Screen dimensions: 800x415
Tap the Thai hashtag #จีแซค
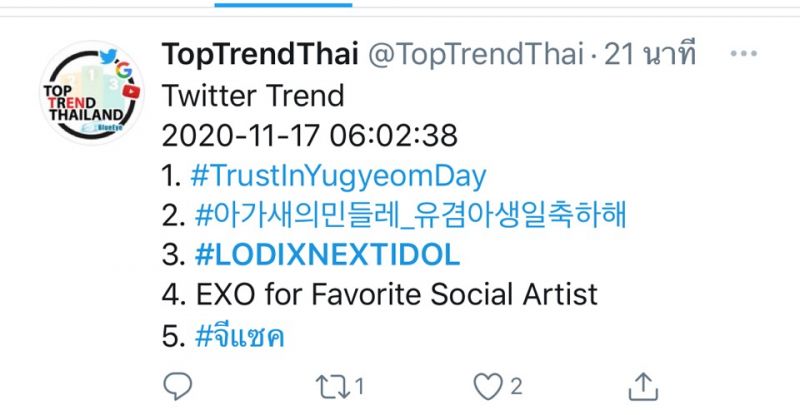coord(236,336)
